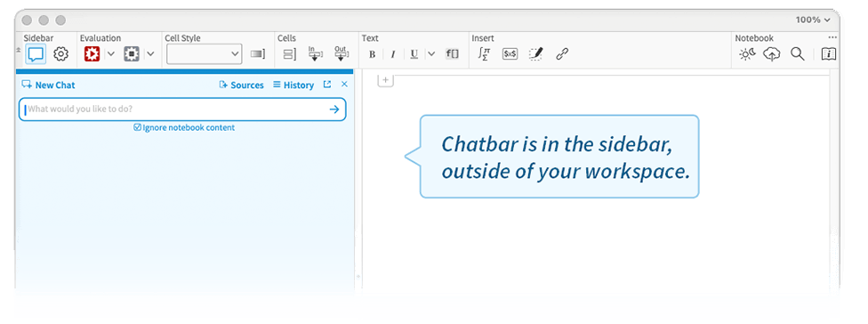The width and height of the screenshot is (868, 324).
Task: Insert hyperlink chain icon
Action: coord(562,53)
